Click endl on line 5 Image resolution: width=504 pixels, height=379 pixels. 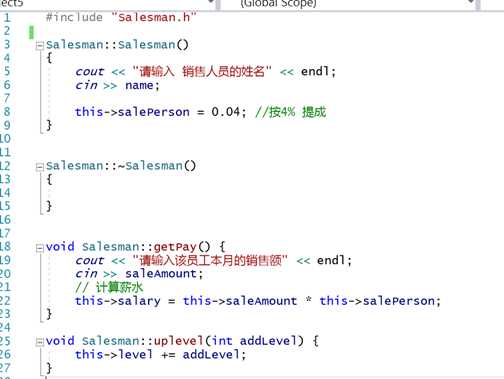[x=315, y=71]
